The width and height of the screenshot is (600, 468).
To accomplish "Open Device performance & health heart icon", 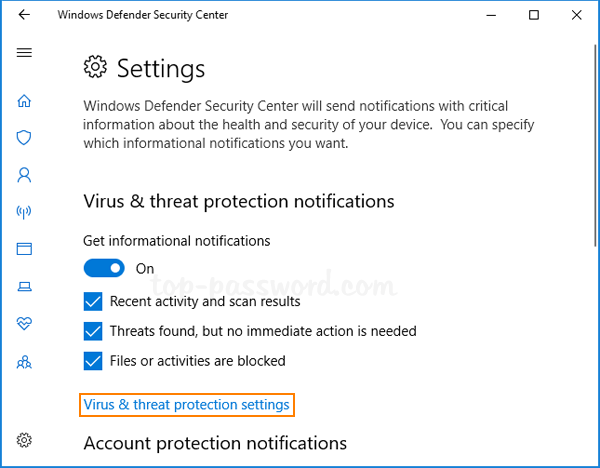I will tap(24, 323).
